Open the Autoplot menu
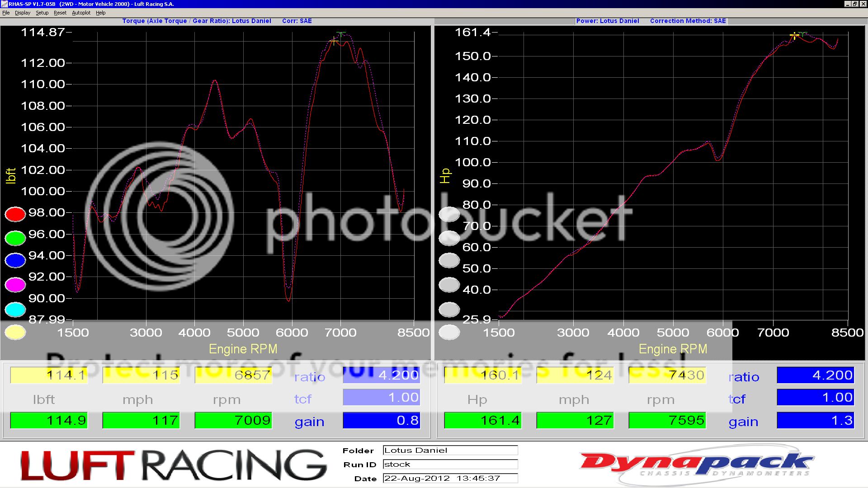 coord(81,13)
